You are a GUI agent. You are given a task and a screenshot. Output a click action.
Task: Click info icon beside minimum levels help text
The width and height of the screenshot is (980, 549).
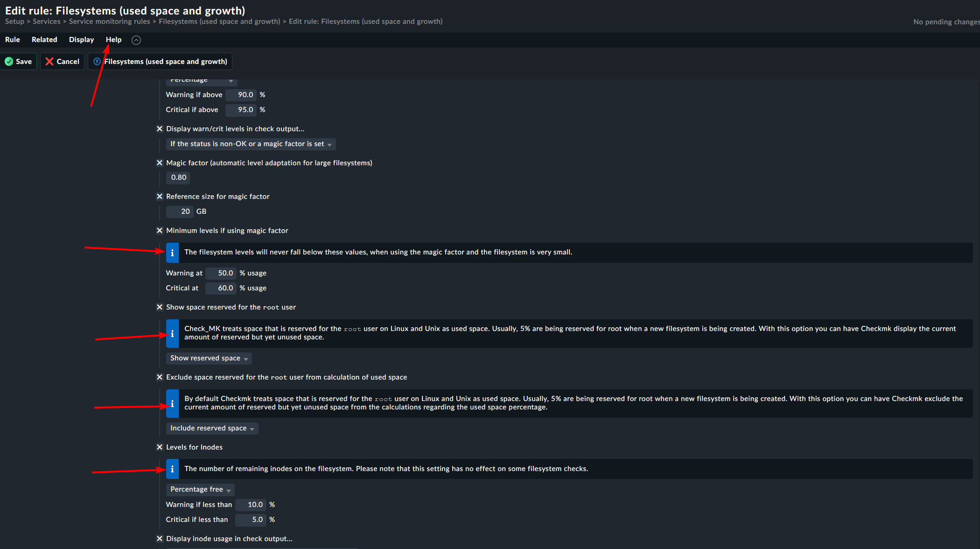(x=172, y=253)
